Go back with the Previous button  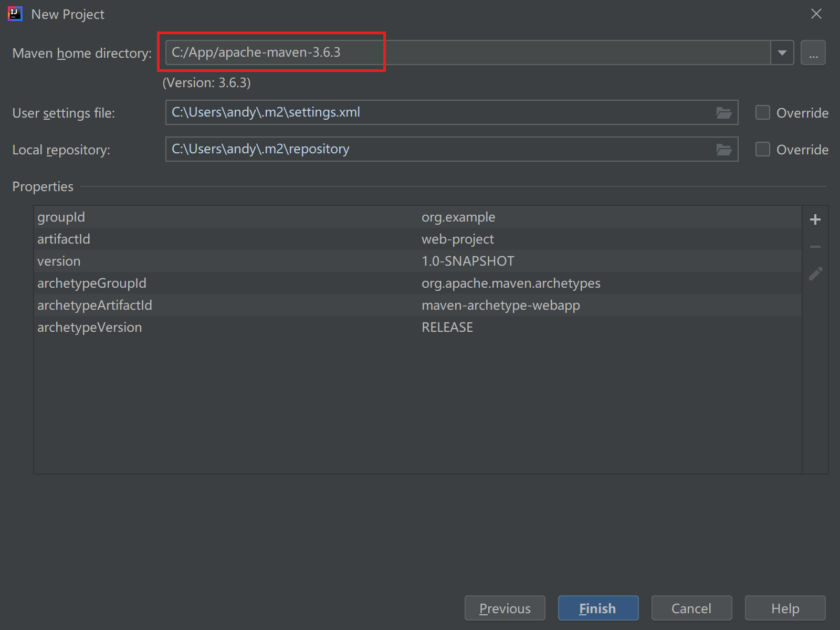(505, 608)
